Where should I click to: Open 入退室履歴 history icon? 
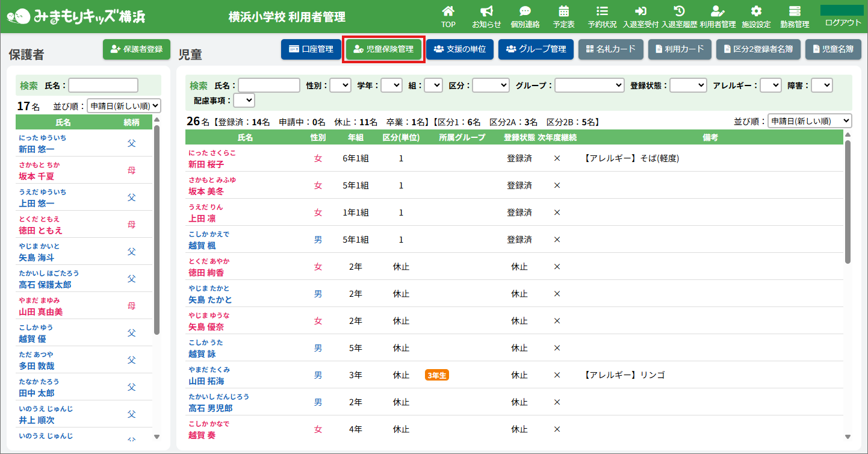click(x=679, y=11)
